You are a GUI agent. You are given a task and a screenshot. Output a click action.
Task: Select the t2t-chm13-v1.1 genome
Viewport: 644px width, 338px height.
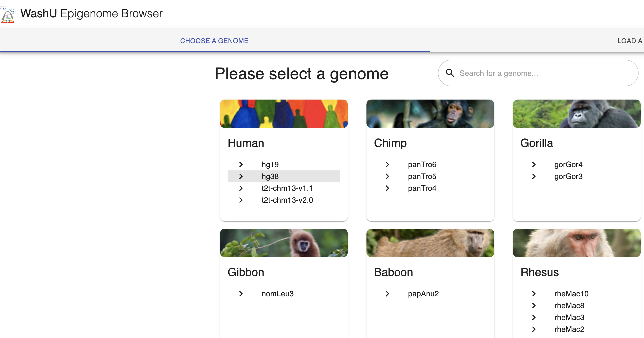tap(287, 188)
